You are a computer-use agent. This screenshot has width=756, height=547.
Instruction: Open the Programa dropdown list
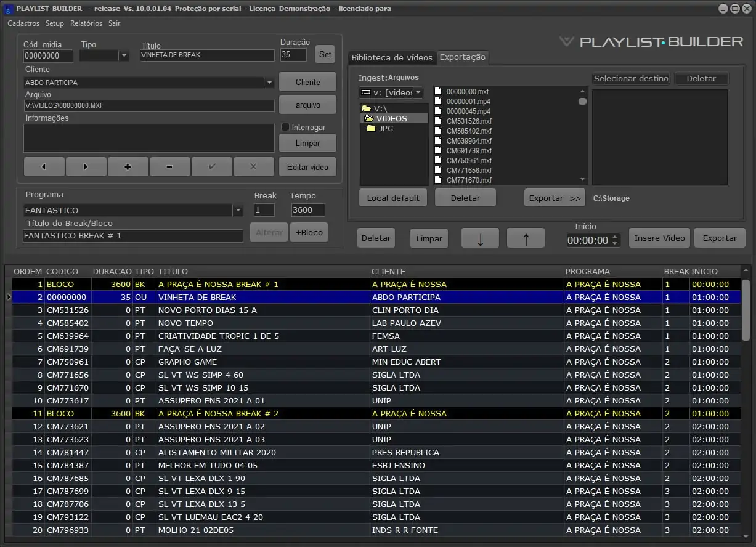(238, 210)
